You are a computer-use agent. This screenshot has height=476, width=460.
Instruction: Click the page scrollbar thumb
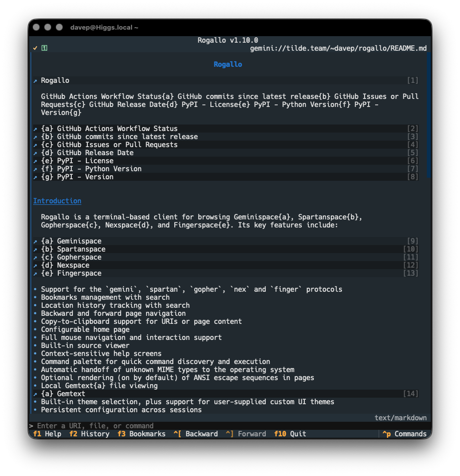tap(428, 115)
